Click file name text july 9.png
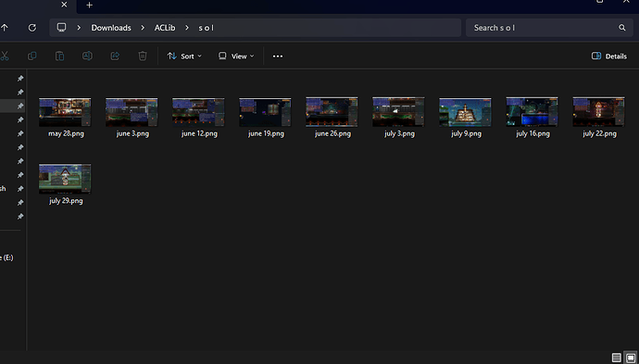 point(466,133)
